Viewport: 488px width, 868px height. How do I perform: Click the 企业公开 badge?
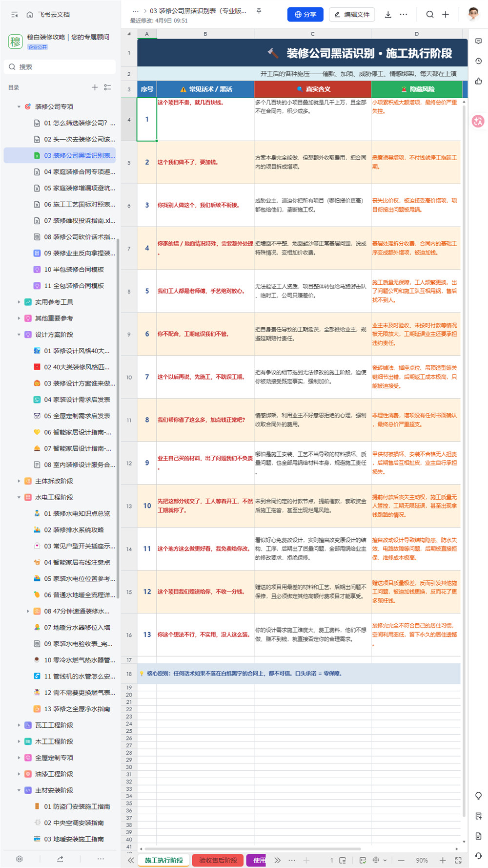pyautogui.click(x=38, y=47)
